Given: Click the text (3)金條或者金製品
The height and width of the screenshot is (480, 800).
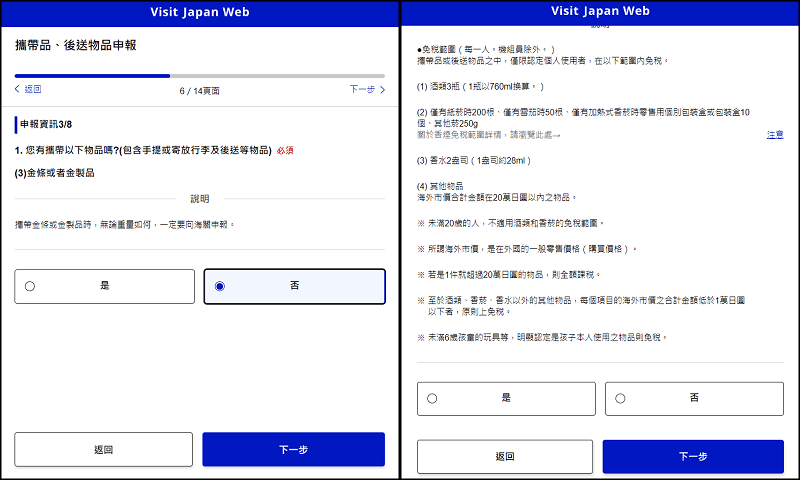Looking at the screenshot, I should pyautogui.click(x=55, y=173).
